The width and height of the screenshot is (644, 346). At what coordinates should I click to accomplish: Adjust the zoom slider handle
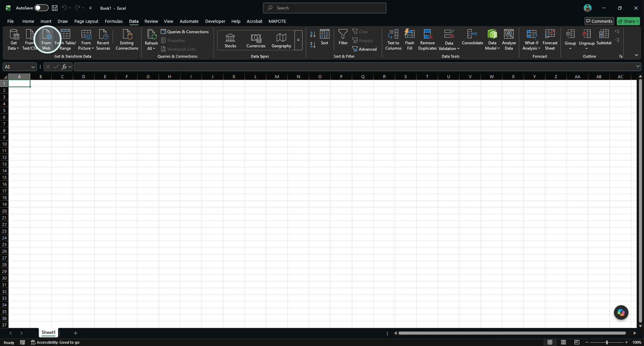(607, 342)
